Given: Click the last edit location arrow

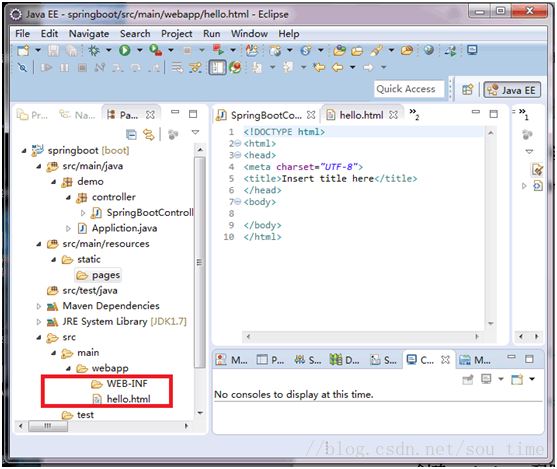Looking at the screenshot, I should click(x=319, y=67).
